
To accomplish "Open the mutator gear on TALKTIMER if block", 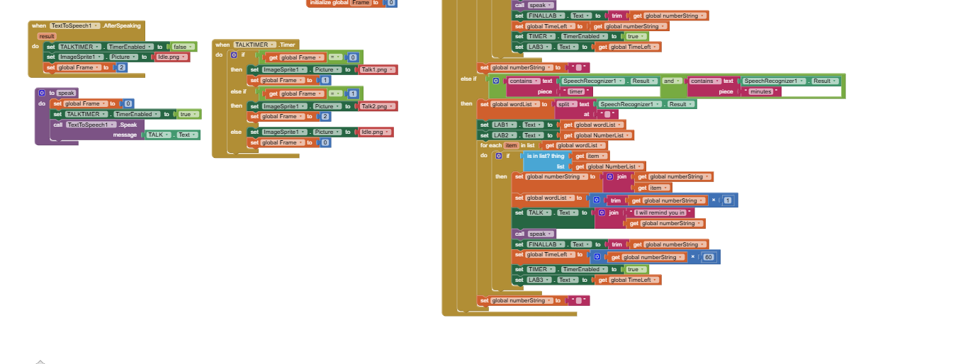I will [x=234, y=55].
